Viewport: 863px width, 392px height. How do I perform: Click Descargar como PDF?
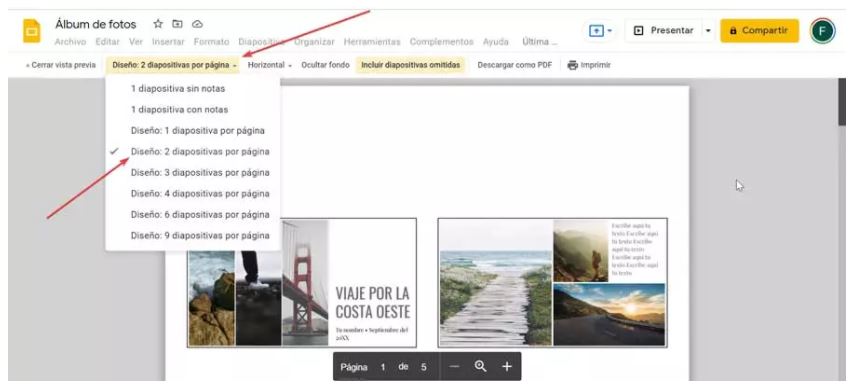(x=515, y=65)
